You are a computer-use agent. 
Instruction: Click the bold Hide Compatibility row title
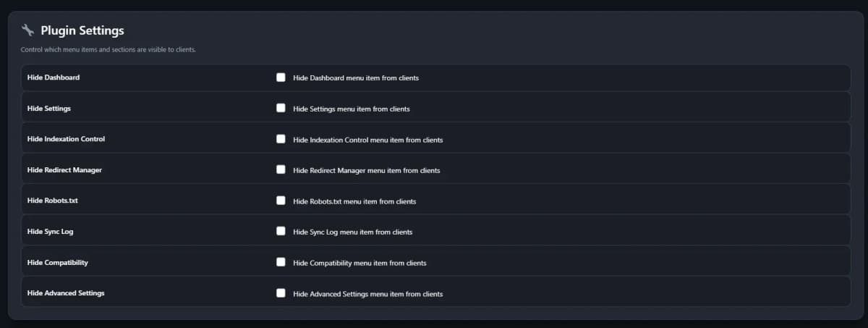point(58,262)
